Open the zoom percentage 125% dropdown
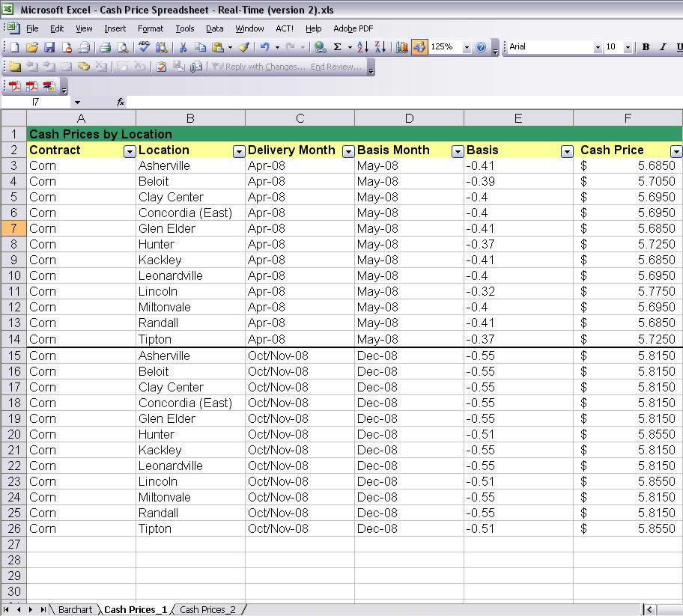The height and width of the screenshot is (616, 683). 467,47
